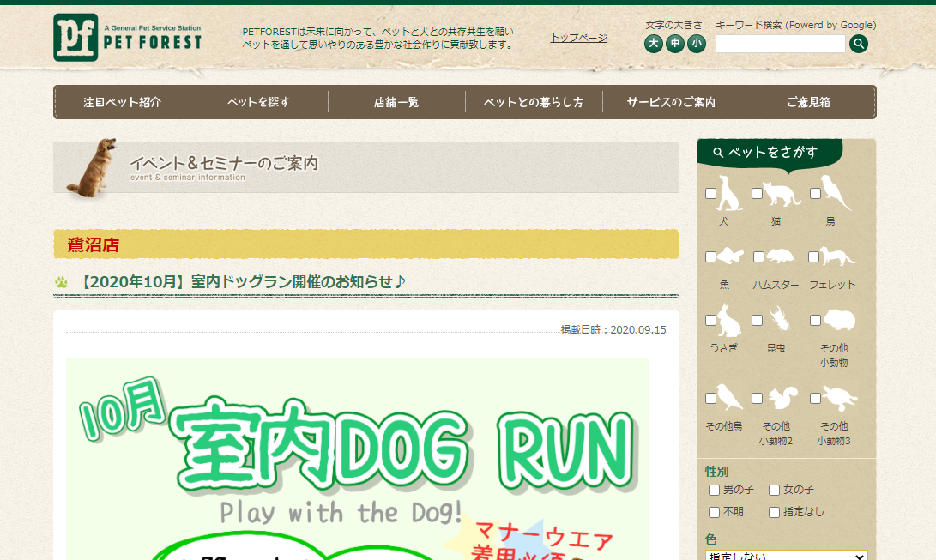
Task: Click the Pet Forest logo
Action: pos(127,38)
